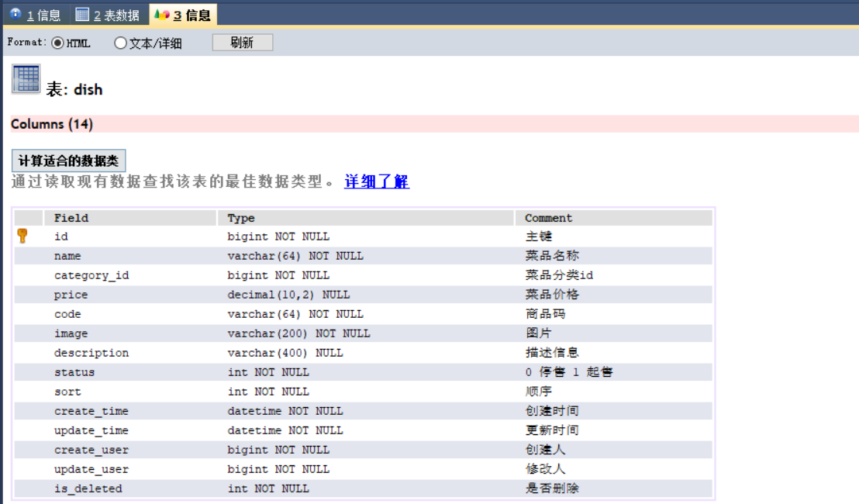The image size is (859, 504).
Task: Select the HTML format radio button
Action: [57, 43]
